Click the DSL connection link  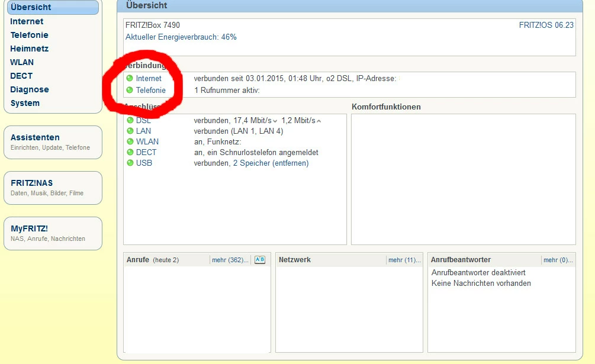click(x=143, y=120)
